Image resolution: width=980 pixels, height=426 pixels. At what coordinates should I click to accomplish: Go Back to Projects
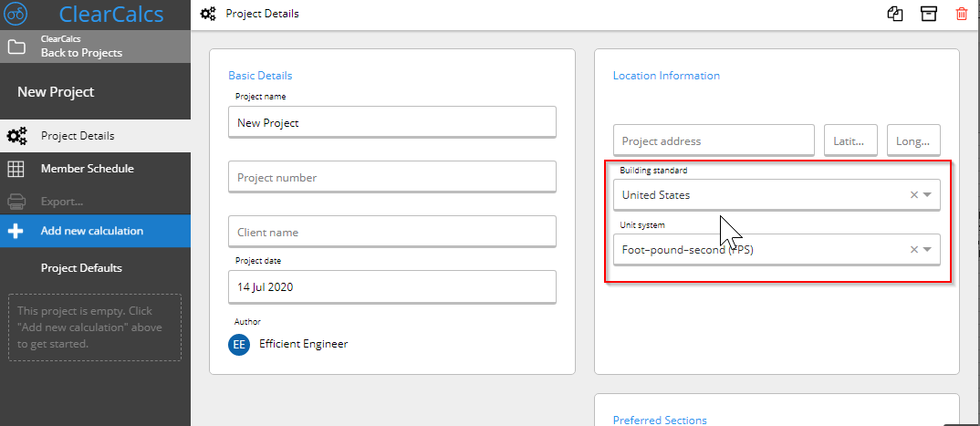pyautogui.click(x=95, y=47)
